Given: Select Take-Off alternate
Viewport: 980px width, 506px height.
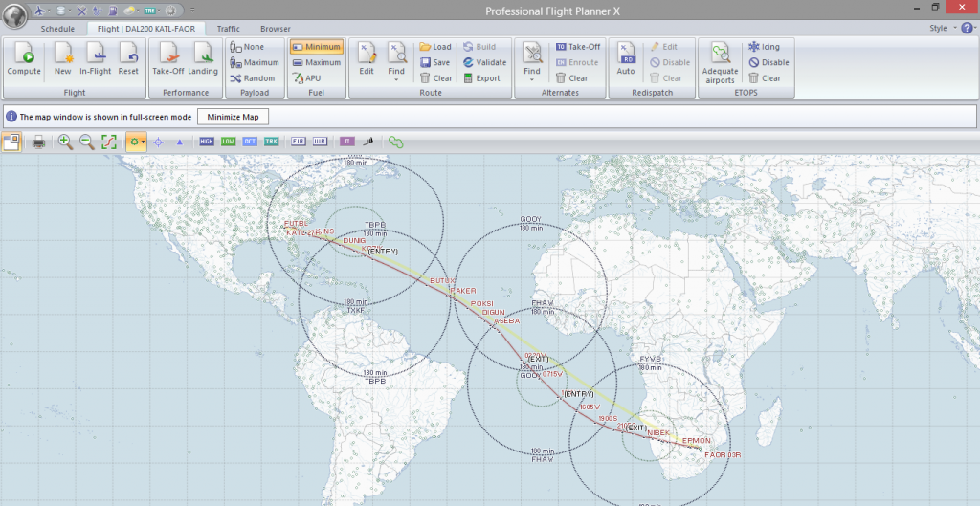Looking at the screenshot, I should (x=577, y=47).
